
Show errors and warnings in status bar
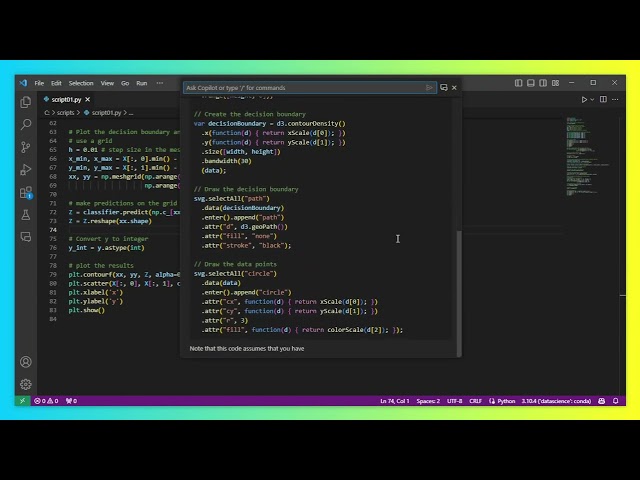[46, 401]
